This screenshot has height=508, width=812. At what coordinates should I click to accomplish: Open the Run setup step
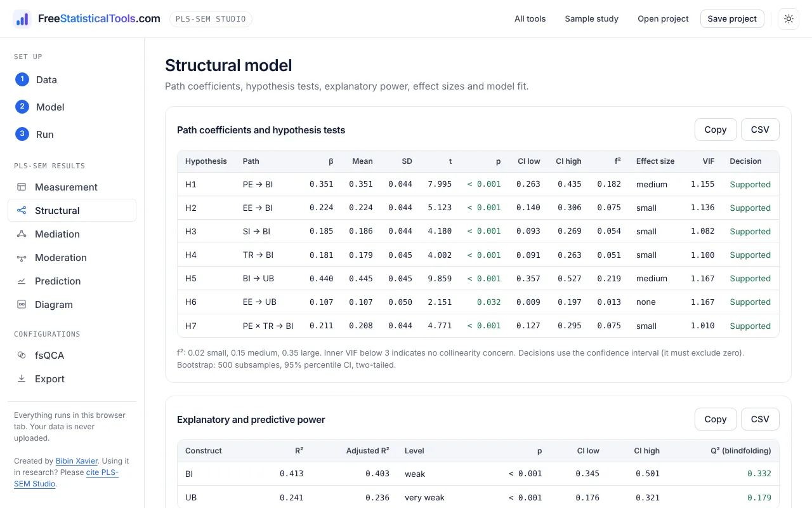pos(72,134)
